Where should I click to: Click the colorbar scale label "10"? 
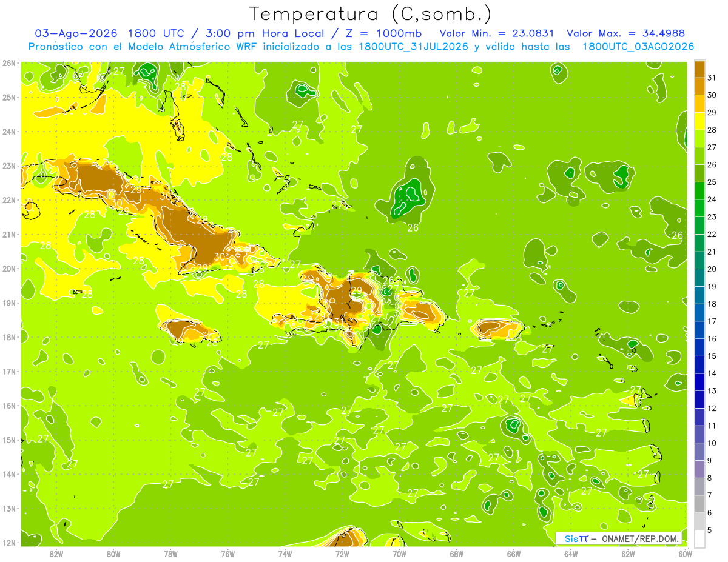pyautogui.click(x=712, y=443)
